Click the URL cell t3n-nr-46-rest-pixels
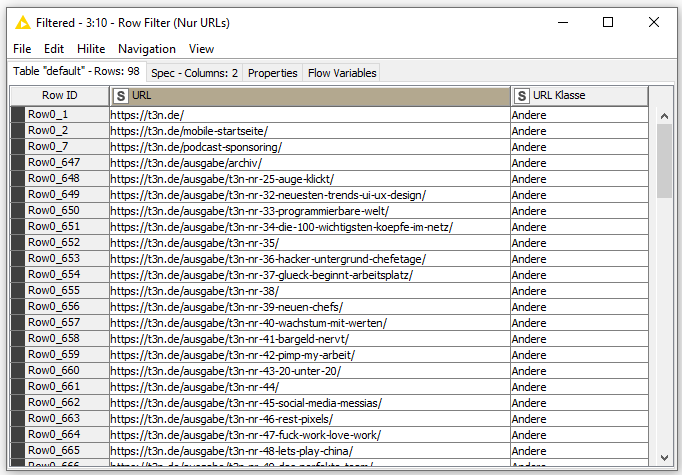The image size is (682, 475). coord(310,419)
